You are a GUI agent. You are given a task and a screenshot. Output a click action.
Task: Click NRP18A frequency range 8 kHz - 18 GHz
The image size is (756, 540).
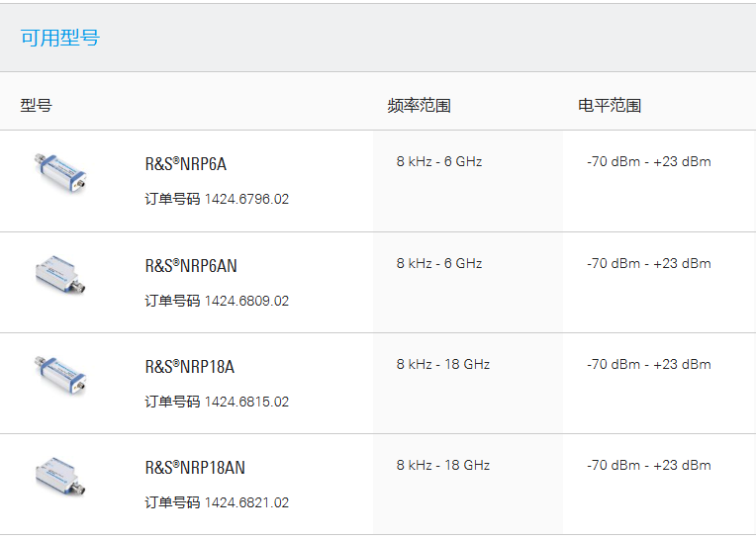click(443, 364)
